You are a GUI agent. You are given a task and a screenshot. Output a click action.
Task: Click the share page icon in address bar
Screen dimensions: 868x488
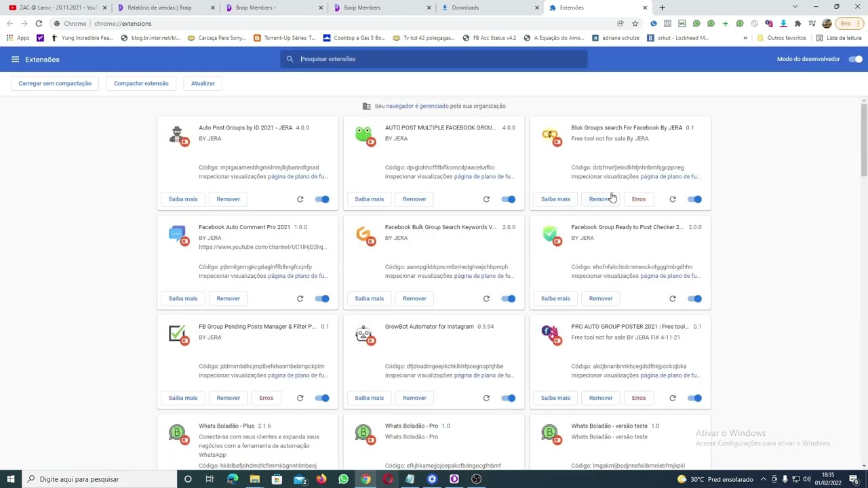(620, 23)
